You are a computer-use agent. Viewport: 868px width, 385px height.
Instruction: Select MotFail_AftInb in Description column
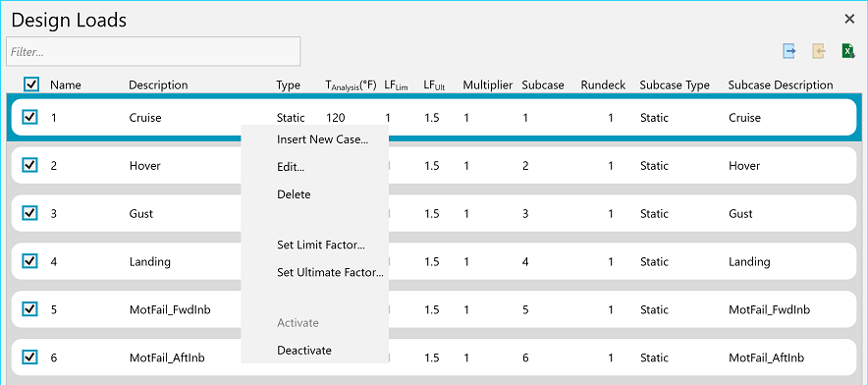(x=167, y=357)
